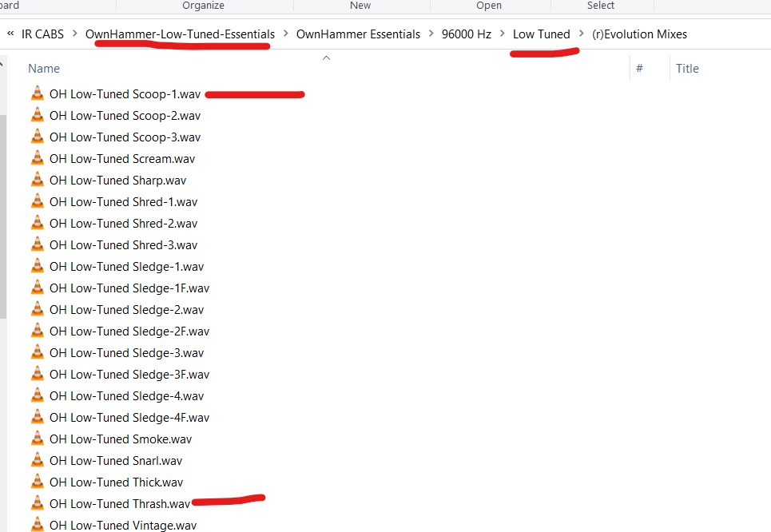Select file OH Low-Tuned Scoop-1.wav
Screen dimensions: 771x532
(125, 94)
